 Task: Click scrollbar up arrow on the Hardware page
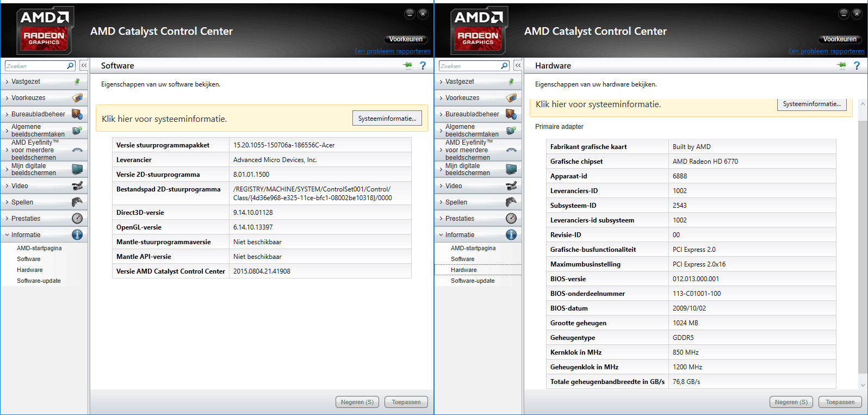point(863,103)
